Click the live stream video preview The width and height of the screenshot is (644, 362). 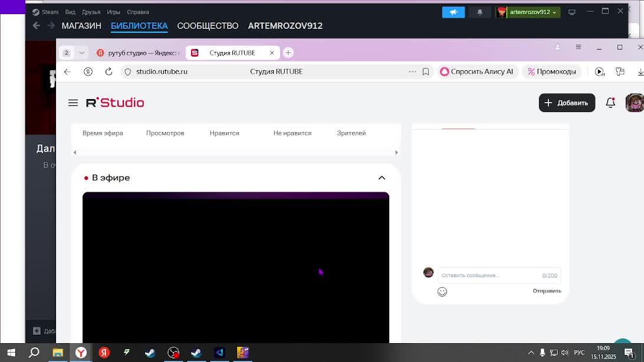[x=236, y=268]
